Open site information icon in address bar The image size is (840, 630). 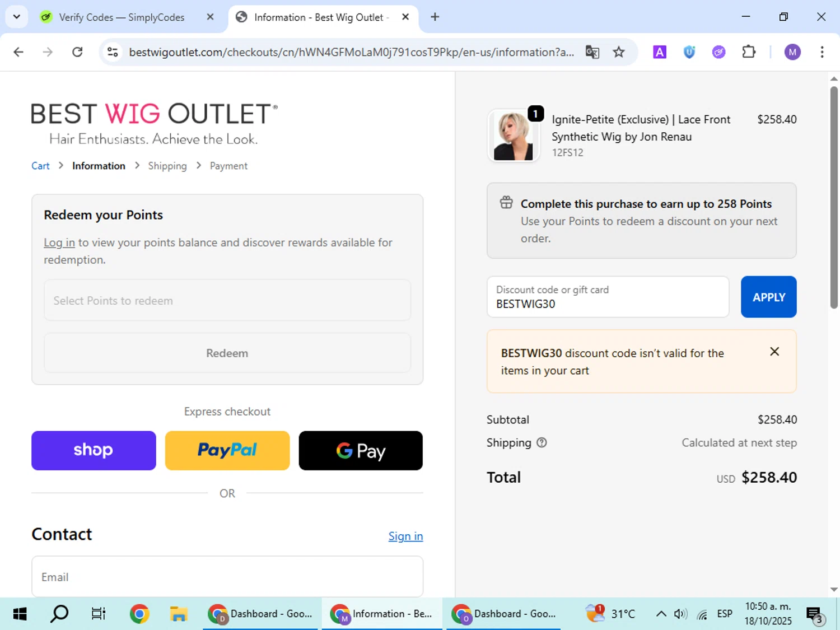(x=113, y=52)
